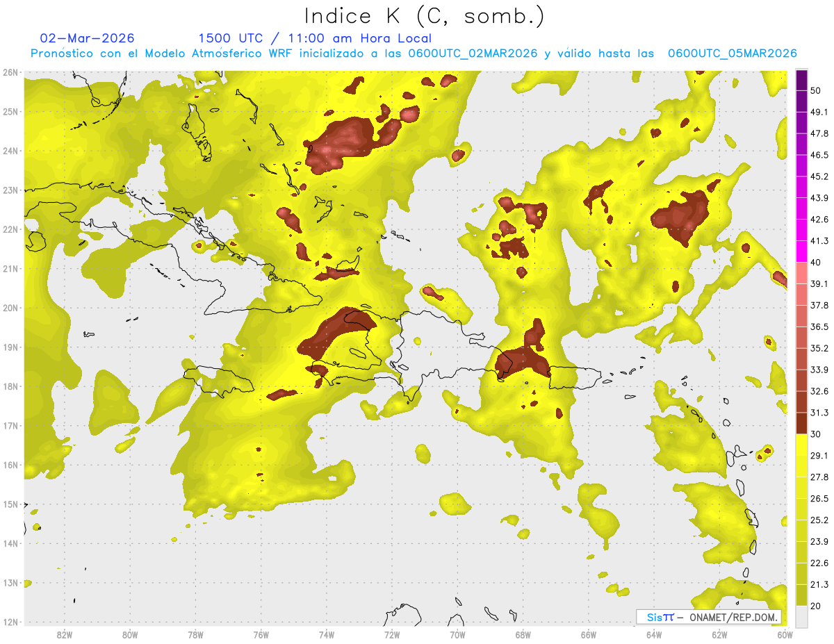834x644 pixels.
Task: Click the legend value "40"
Action: click(817, 262)
